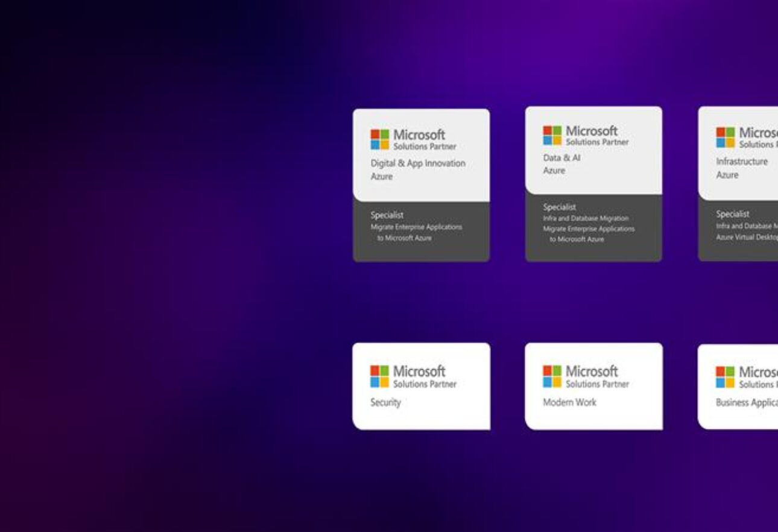Click the Microsoft logo on the Infrastructure badge
This screenshot has height=532, width=778.
726,138
